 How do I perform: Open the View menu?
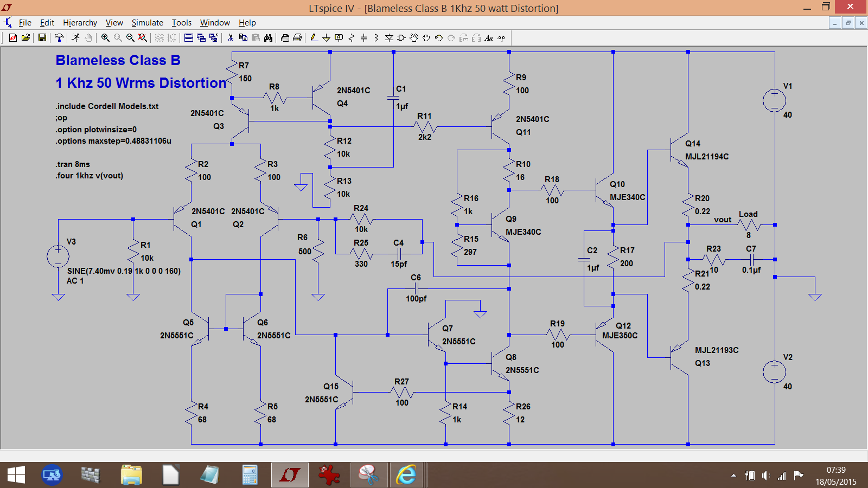(114, 23)
